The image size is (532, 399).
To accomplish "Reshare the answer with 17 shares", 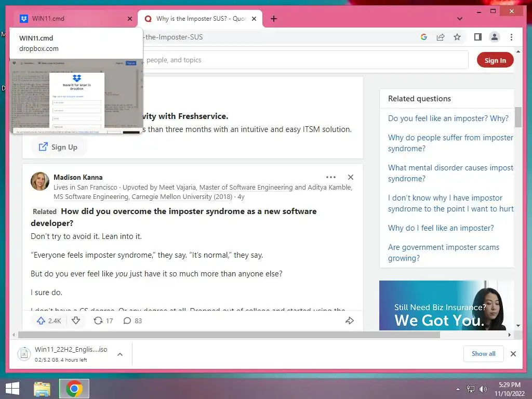I will [103, 321].
